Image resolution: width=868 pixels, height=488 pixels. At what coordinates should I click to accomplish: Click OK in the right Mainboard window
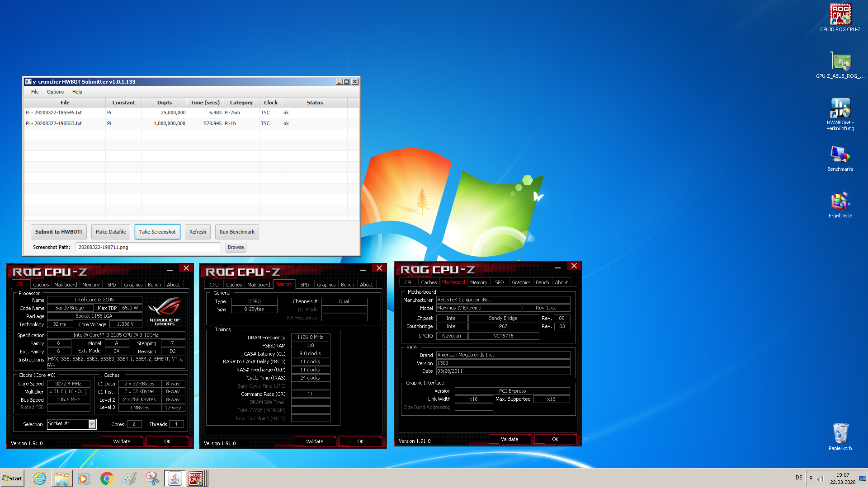[x=555, y=439]
